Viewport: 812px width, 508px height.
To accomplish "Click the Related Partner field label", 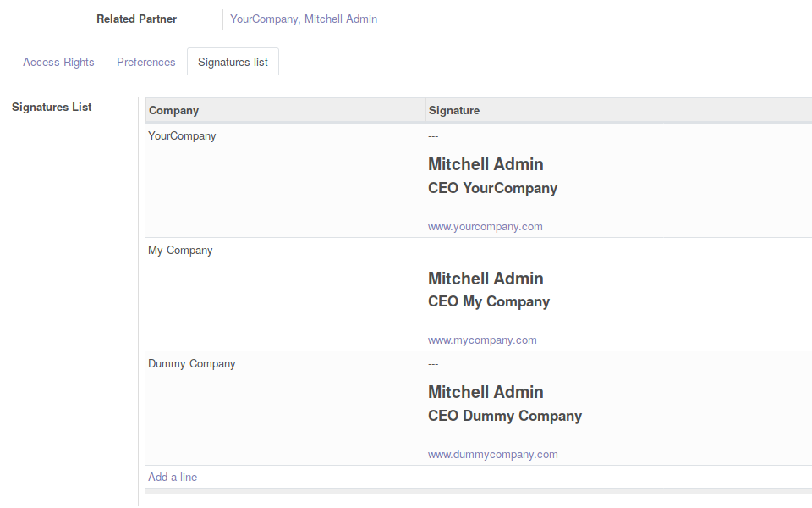I will click(137, 19).
